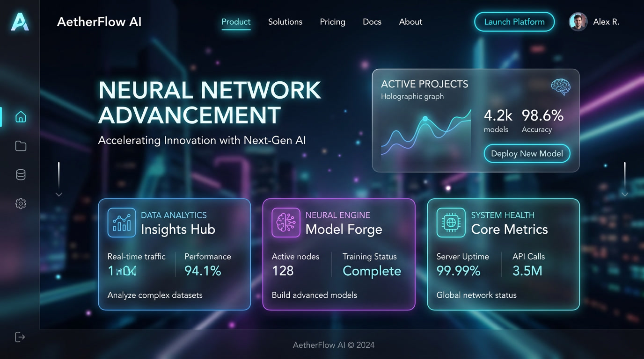Click the Model Forge neural brain icon
Screen dimensions: 644x359
(286, 223)
